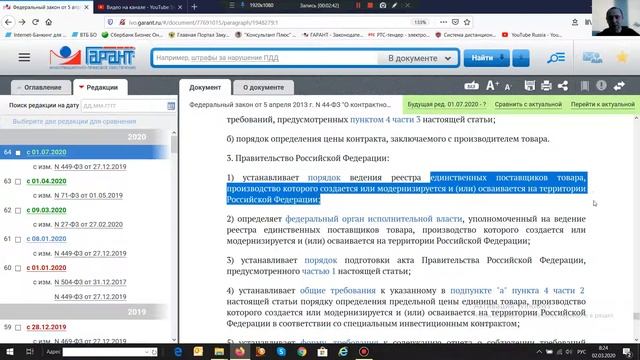
Task: Open 'федеральный орган исполнительной власти' link
Action: pyautogui.click(x=373, y=219)
